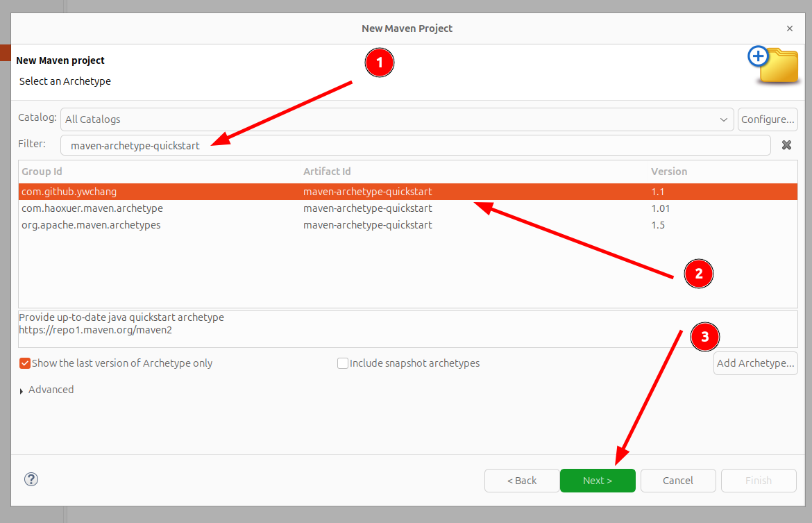The image size is (812, 523).
Task: Select the com.github.ywchang archetype row
Action: (x=408, y=191)
